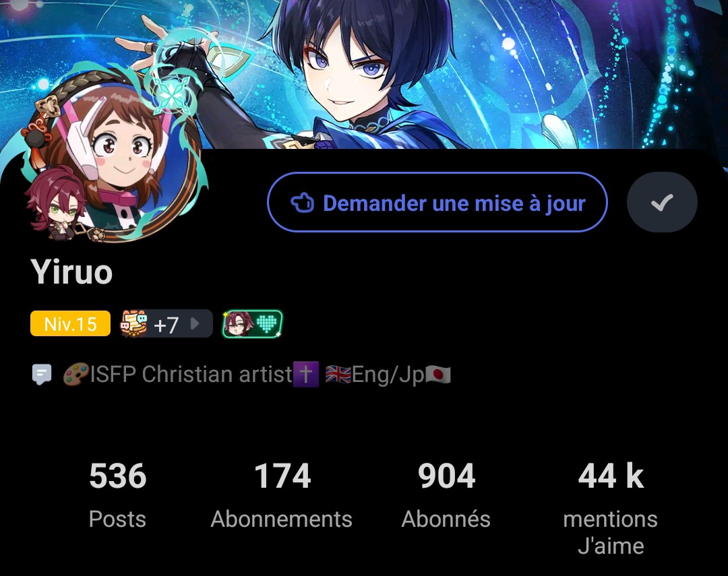The width and height of the screenshot is (728, 576).
Task: Open the 44 k mentions J'aime stat
Action: (611, 508)
